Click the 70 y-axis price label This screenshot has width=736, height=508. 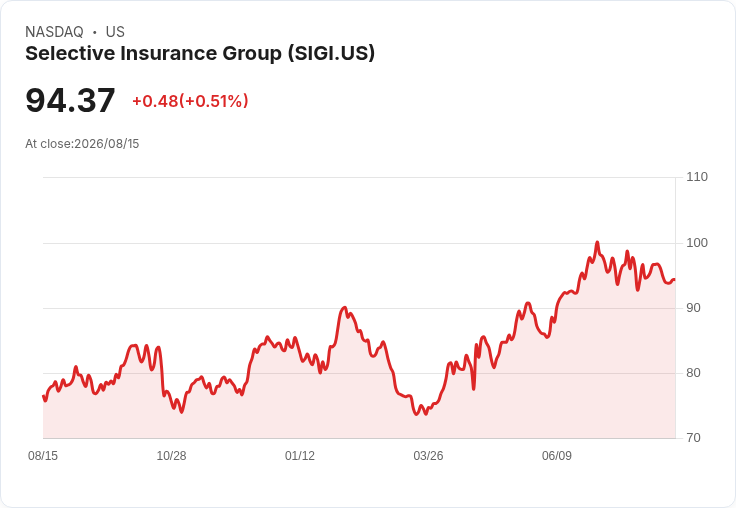click(693, 438)
